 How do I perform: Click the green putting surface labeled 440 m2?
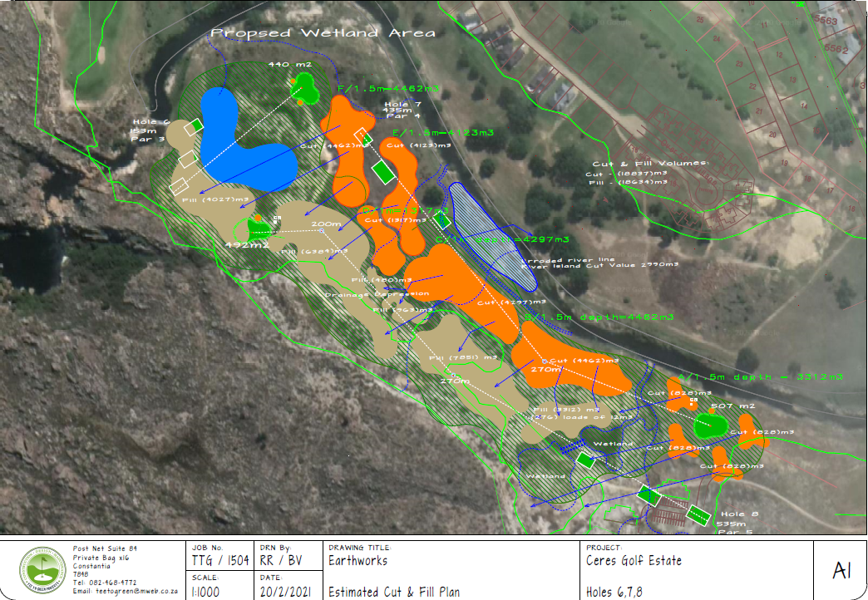point(305,86)
